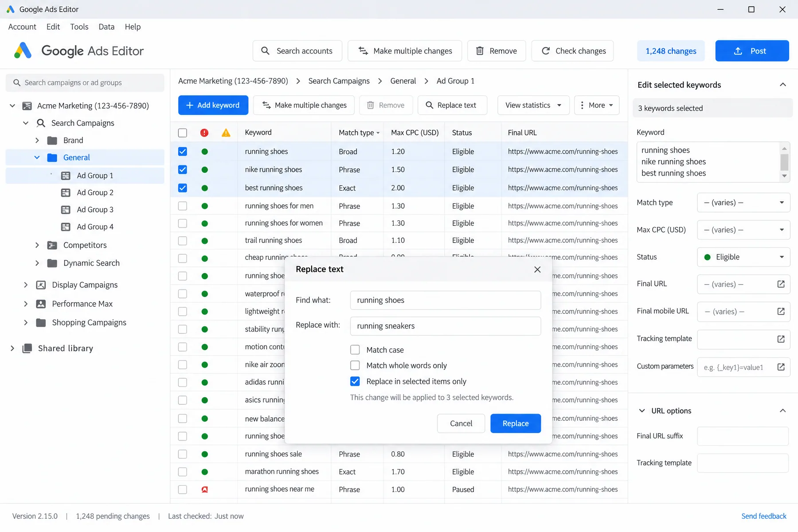Click the Ad Group 3 icon in tree
The image size is (798, 532).
click(x=66, y=210)
